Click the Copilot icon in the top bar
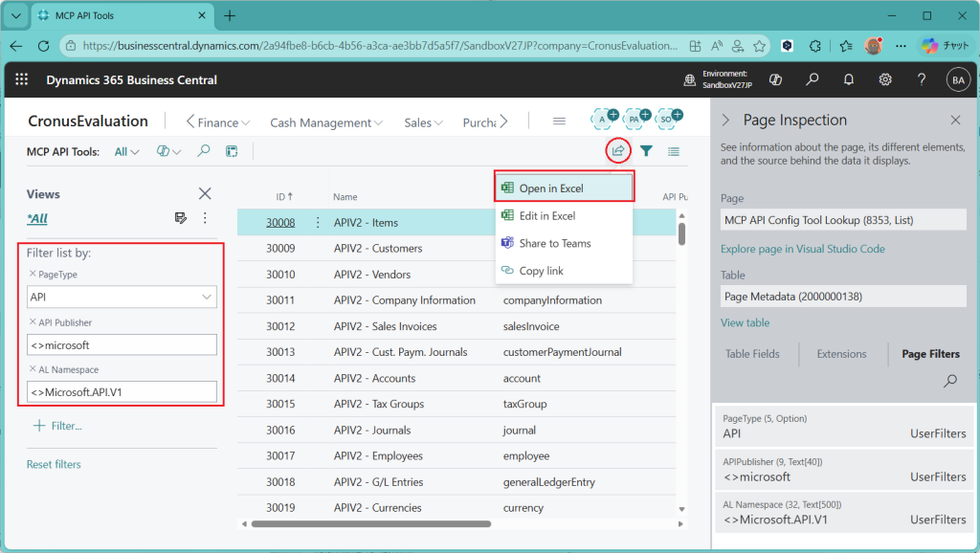 777,80
